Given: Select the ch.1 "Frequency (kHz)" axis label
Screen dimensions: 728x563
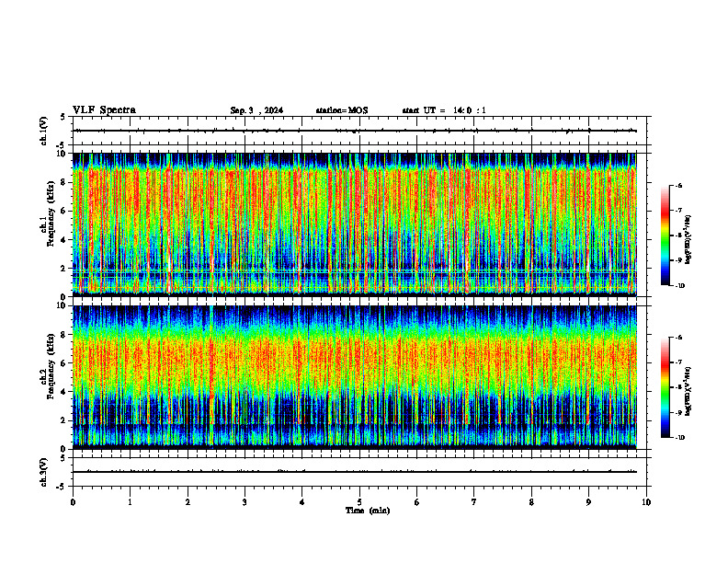Looking at the screenshot, I should point(51,215).
